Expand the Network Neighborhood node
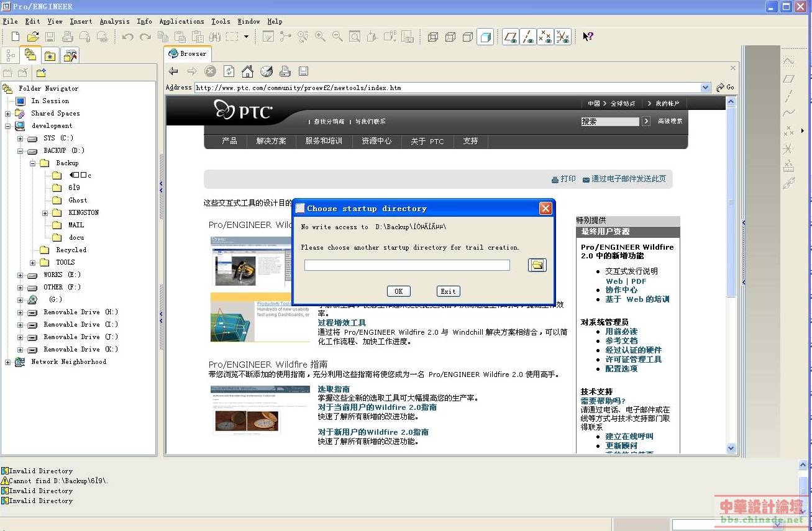Viewport: 812px width, 531px height. pyautogui.click(x=7, y=362)
